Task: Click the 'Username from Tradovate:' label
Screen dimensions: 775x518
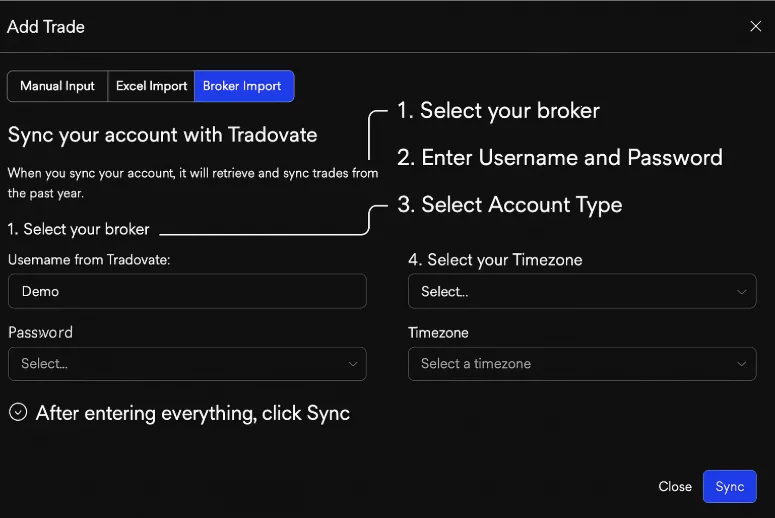Action: [x=89, y=259]
